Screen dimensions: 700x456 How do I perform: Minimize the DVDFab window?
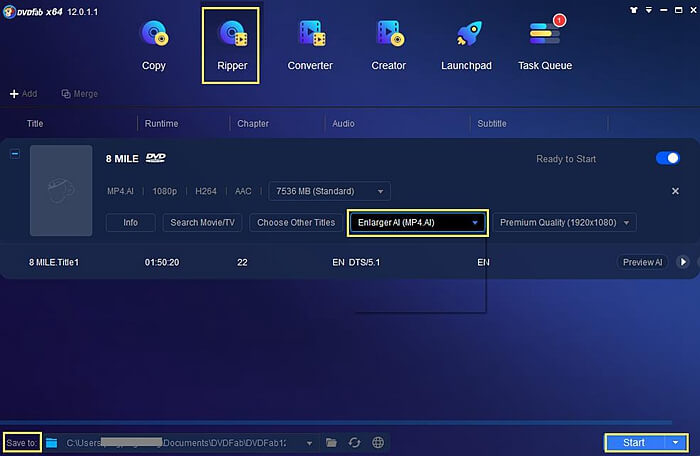point(663,10)
